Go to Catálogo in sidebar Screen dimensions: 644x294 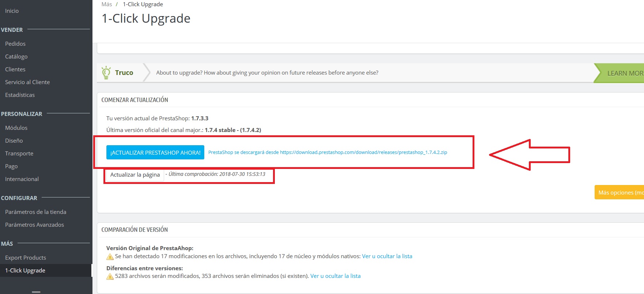click(16, 57)
